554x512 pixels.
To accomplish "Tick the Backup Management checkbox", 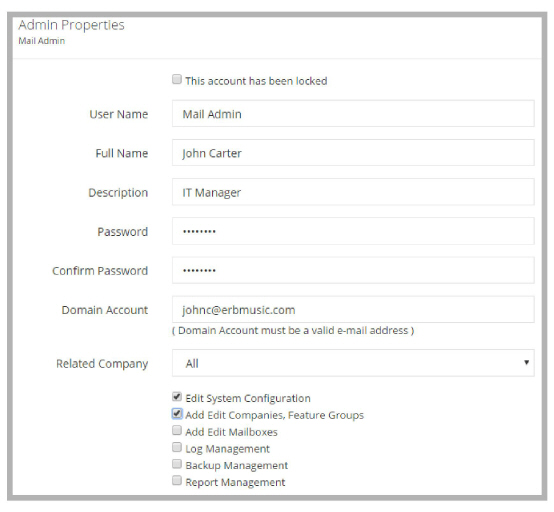I will click(177, 464).
